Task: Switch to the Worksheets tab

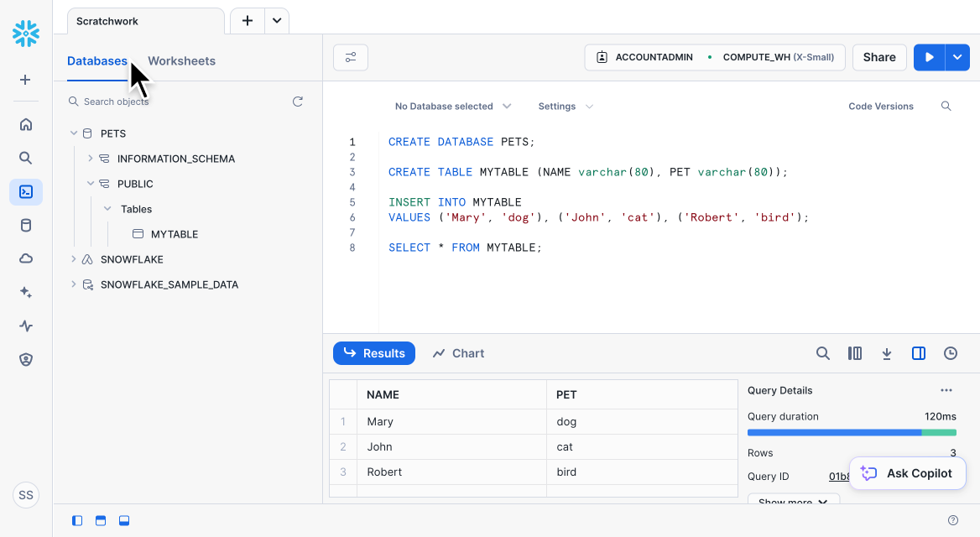Action: [181, 60]
